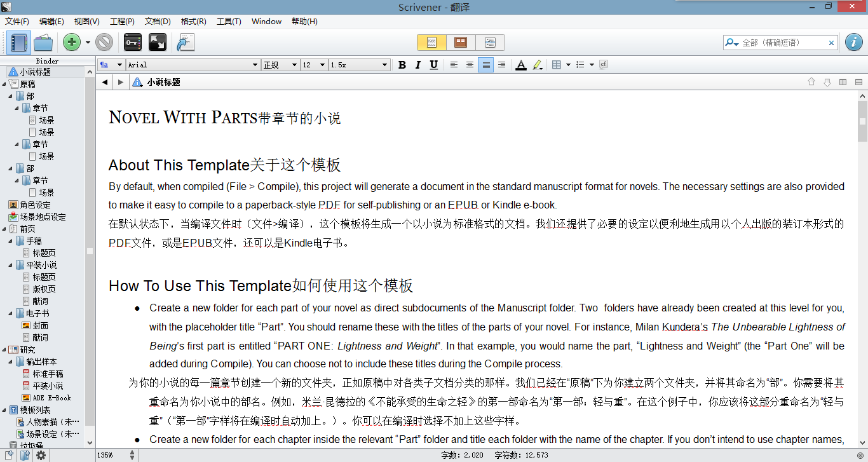Image resolution: width=868 pixels, height=462 pixels.
Task: Open 工程(P) menu
Action: click(122, 22)
